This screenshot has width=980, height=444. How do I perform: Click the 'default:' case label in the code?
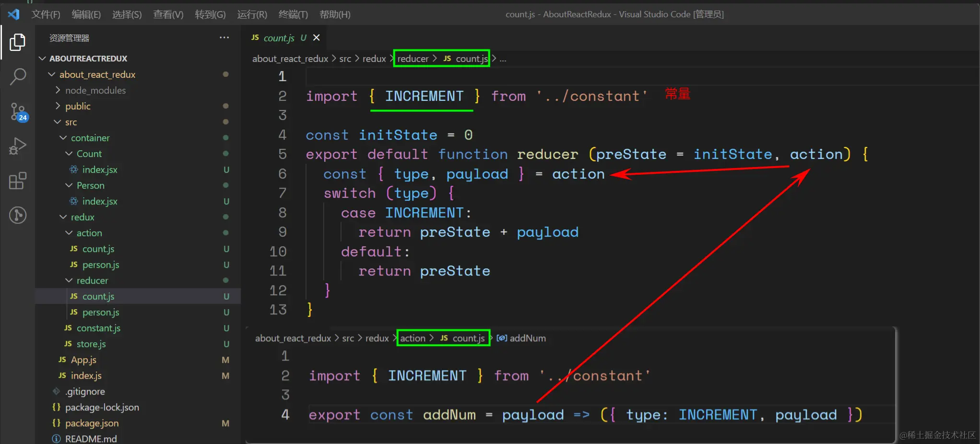tap(376, 252)
